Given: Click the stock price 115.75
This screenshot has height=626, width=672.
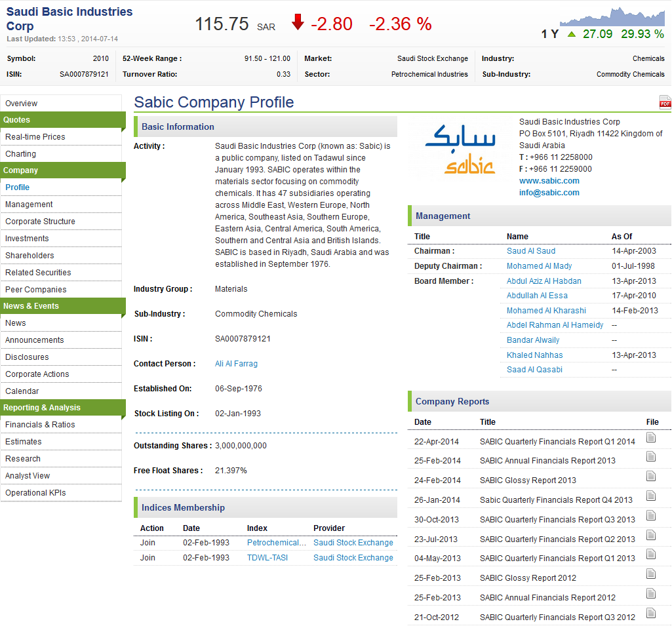Looking at the screenshot, I should click(x=222, y=24).
